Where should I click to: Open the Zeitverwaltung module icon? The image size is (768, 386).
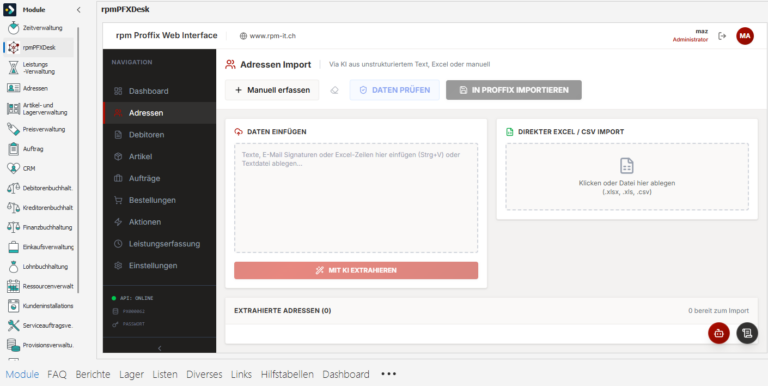[x=13, y=28]
